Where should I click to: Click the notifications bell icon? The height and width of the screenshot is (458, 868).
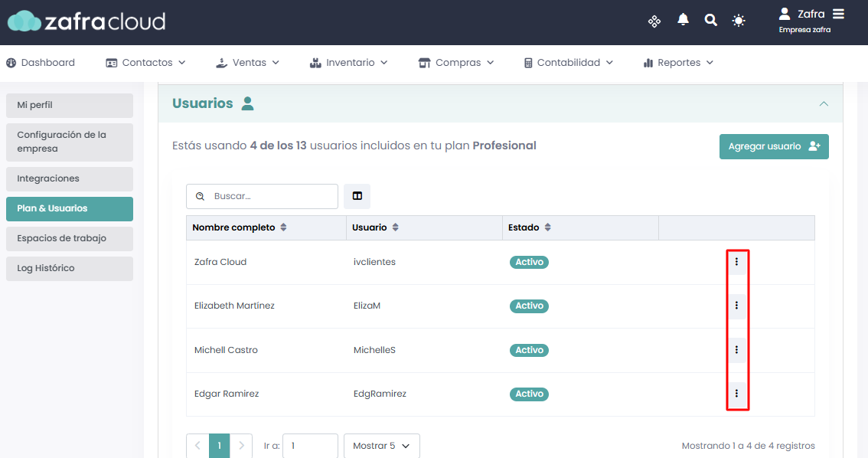click(683, 21)
